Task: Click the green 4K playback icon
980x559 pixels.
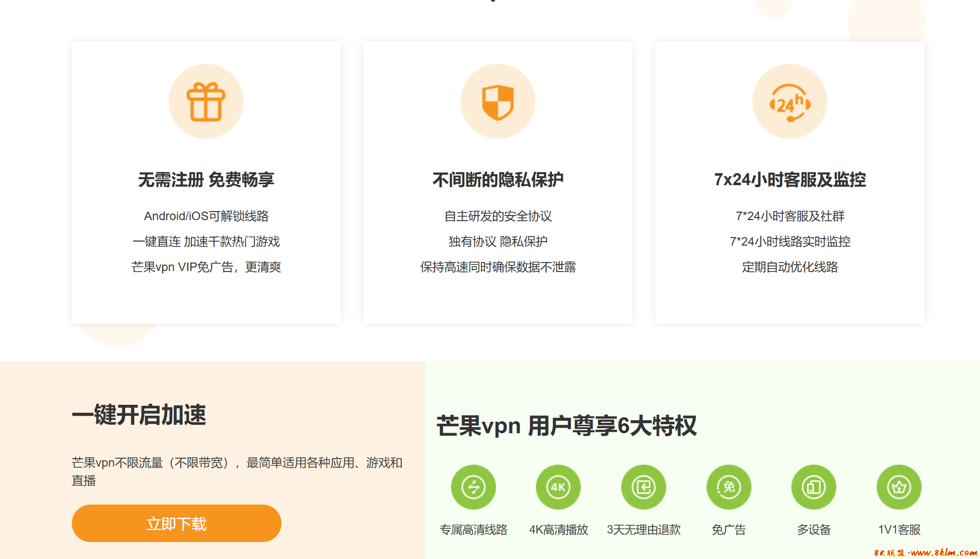Action: point(558,487)
